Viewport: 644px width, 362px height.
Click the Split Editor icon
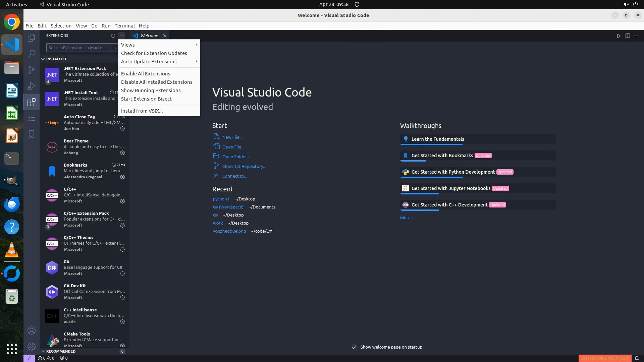[x=628, y=36]
